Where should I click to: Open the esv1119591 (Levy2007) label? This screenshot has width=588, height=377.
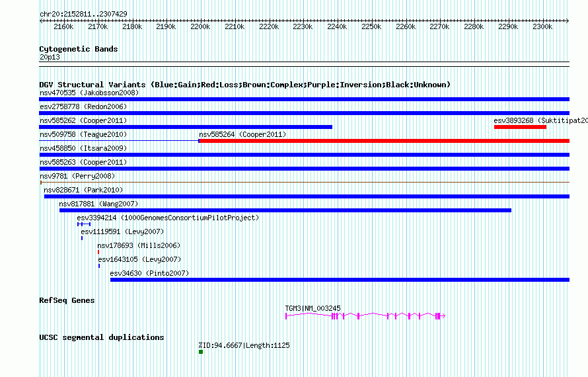point(122,231)
